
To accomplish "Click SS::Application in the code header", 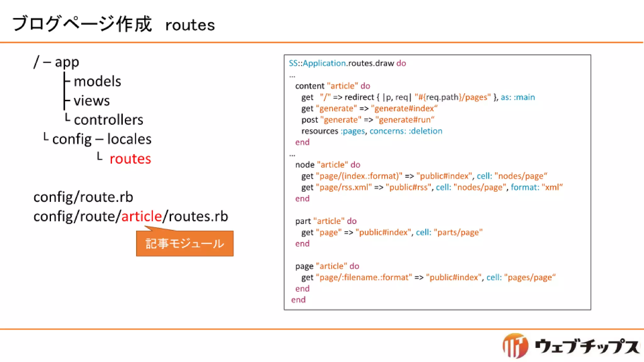I will pos(317,63).
